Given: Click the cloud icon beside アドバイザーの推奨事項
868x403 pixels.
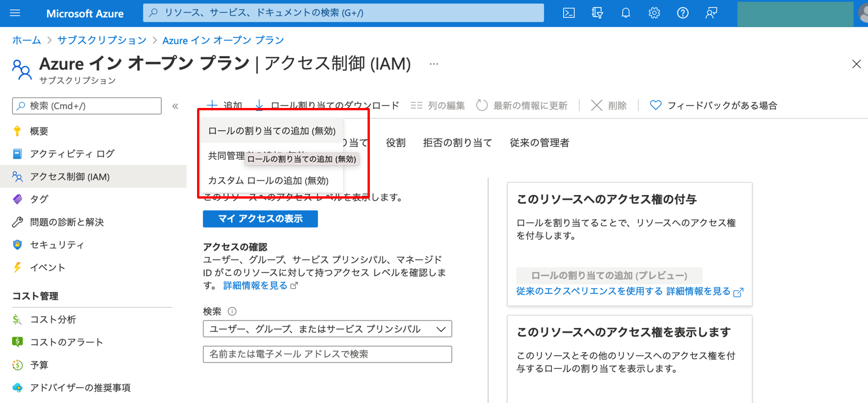Looking at the screenshot, I should (17, 388).
